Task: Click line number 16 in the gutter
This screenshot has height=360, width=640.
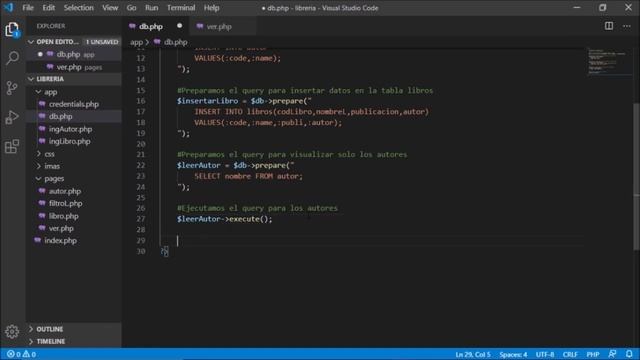Action: coord(141,101)
